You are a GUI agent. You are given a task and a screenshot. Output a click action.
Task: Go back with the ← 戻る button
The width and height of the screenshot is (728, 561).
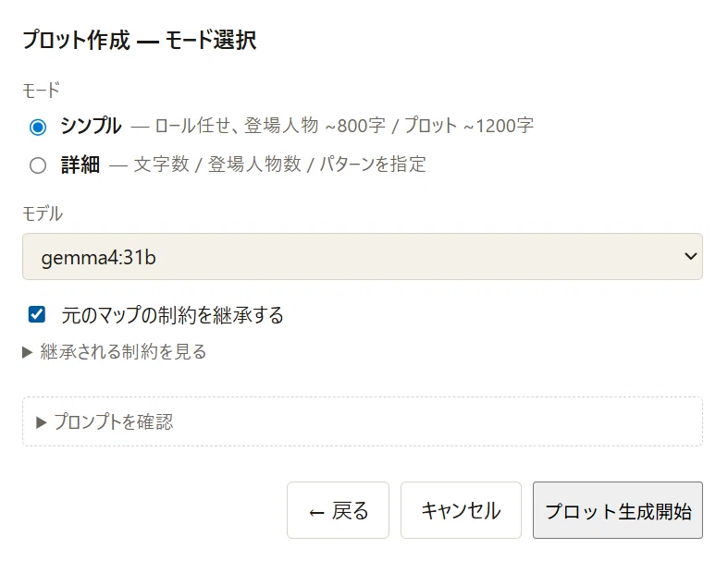(338, 510)
